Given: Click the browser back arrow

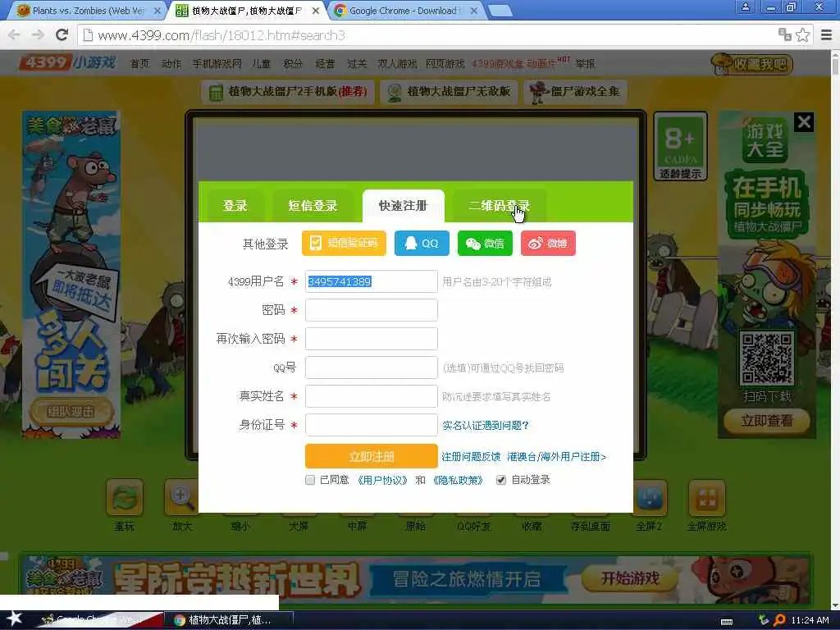Looking at the screenshot, I should [14, 35].
